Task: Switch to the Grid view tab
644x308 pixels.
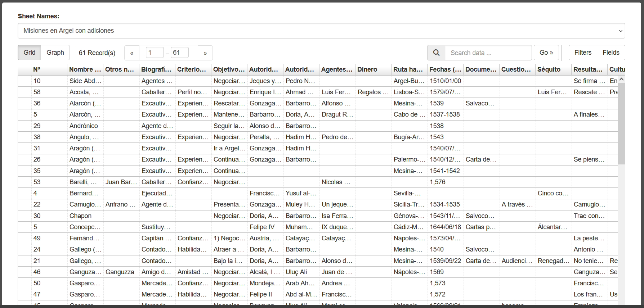Action: click(x=30, y=53)
